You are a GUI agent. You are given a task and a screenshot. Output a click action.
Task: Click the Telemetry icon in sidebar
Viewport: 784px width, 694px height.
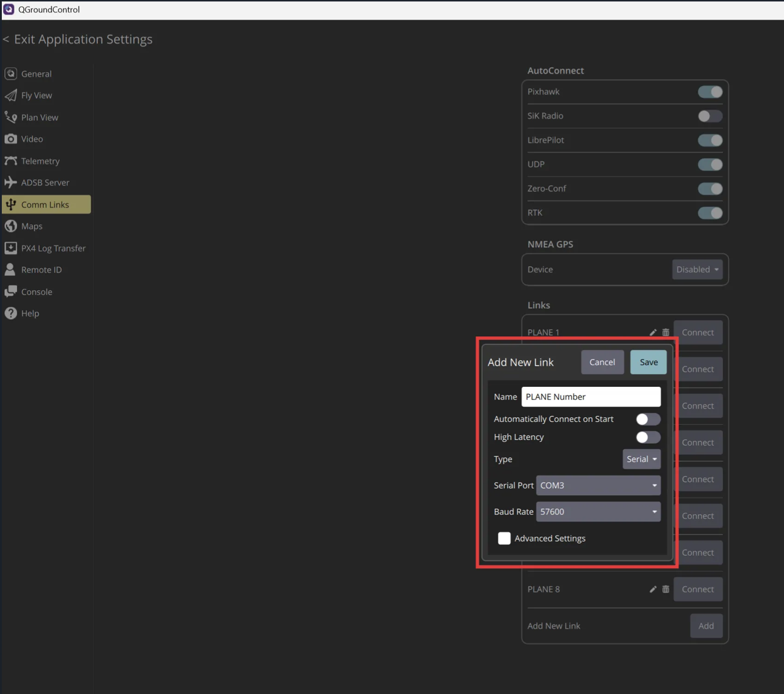click(10, 161)
